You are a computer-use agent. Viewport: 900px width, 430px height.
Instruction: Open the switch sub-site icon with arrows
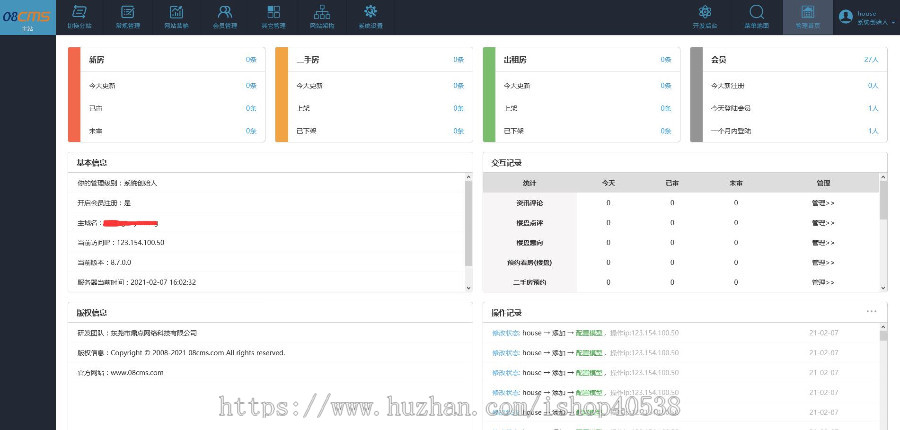(x=79, y=11)
